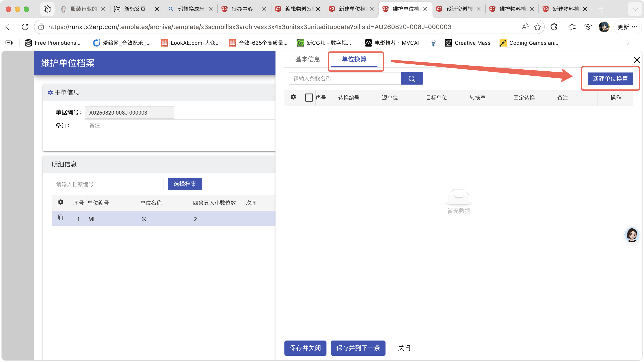
Task: Expand more bookmarks chevron
Action: pos(628,43)
